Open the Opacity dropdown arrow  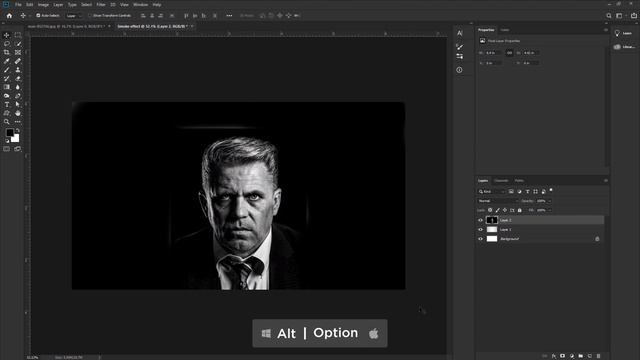pos(549,201)
